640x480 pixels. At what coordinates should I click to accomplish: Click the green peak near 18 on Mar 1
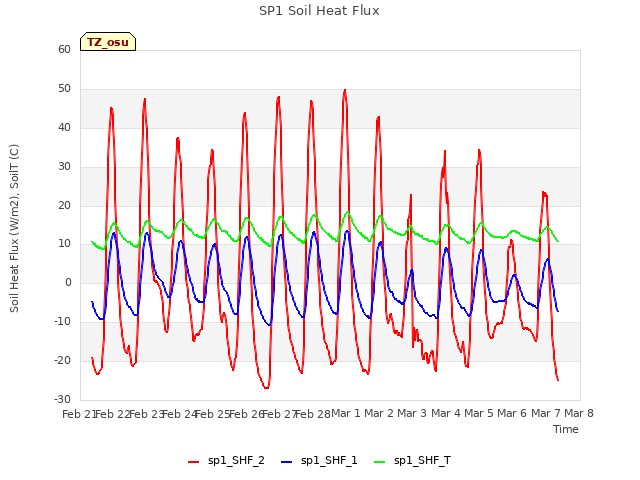point(348,212)
